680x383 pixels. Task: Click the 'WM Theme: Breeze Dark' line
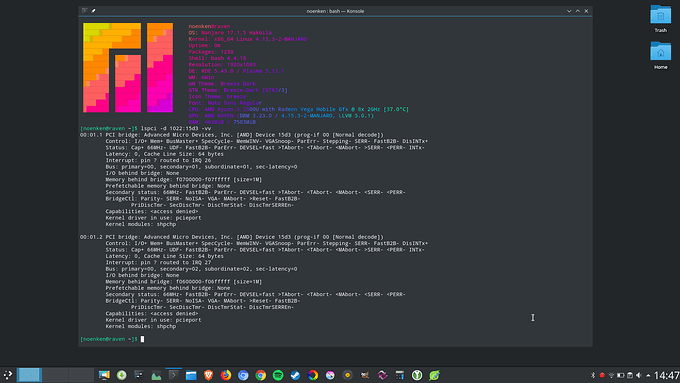(x=222, y=84)
